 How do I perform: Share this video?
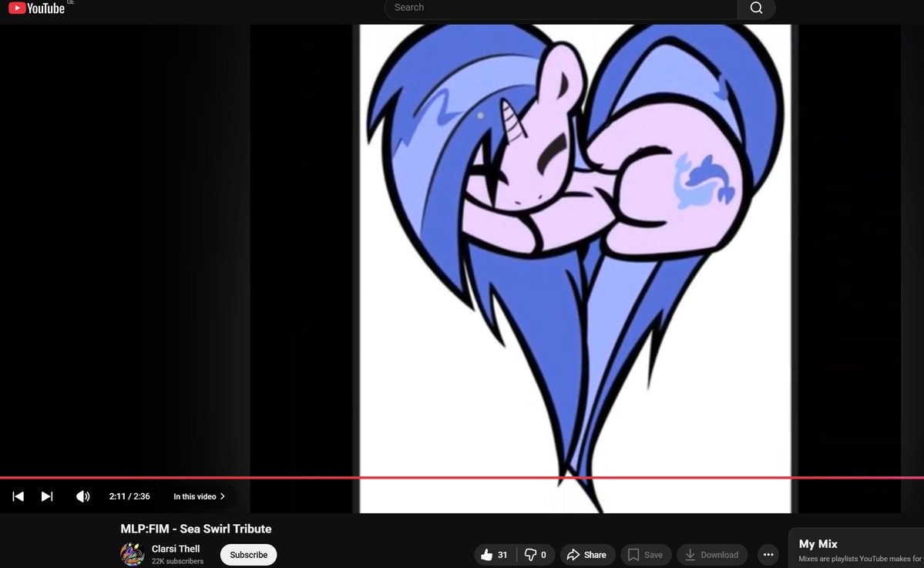(x=587, y=555)
